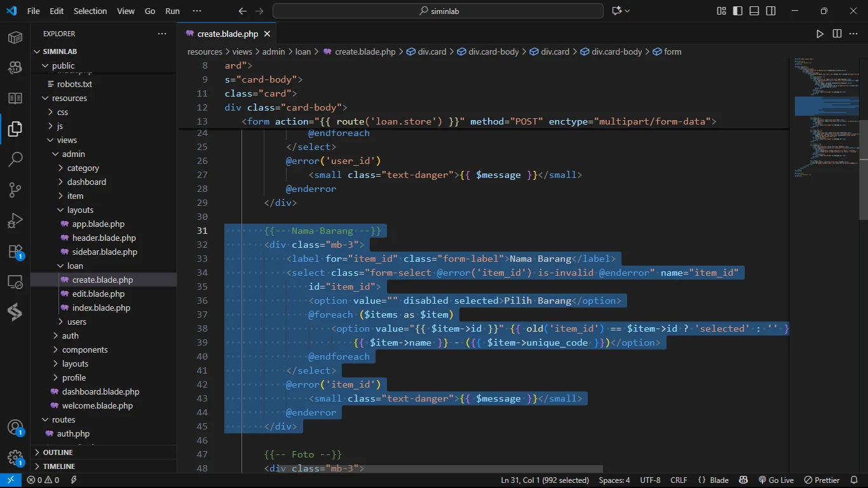868x488 pixels.
Task: Expand the OUTLINE section
Action: click(58, 452)
